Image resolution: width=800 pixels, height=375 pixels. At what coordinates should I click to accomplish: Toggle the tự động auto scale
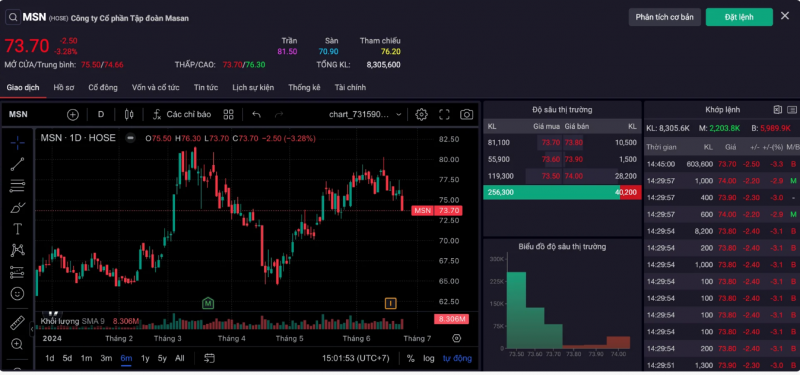pyautogui.click(x=457, y=358)
